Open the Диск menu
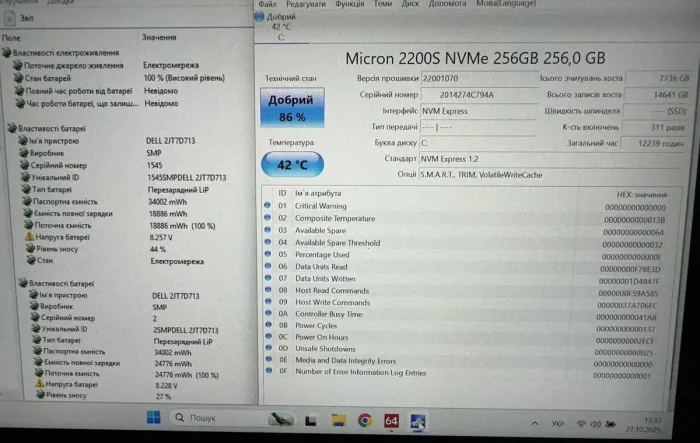 tap(410, 4)
